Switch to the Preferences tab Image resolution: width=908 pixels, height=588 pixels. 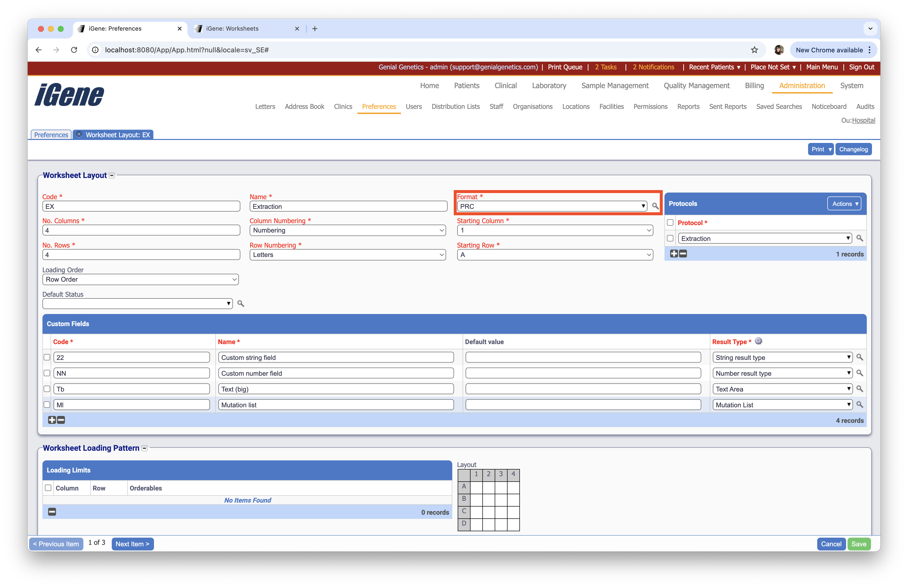51,134
